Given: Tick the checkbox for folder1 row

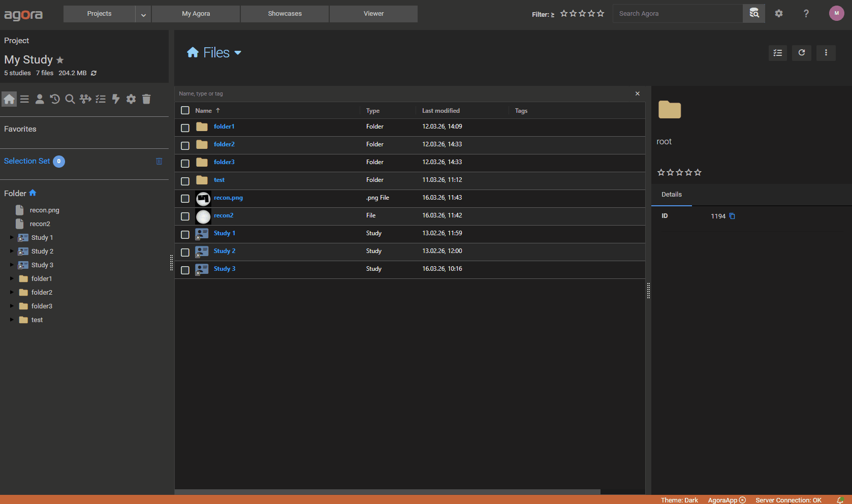Looking at the screenshot, I should pos(185,128).
